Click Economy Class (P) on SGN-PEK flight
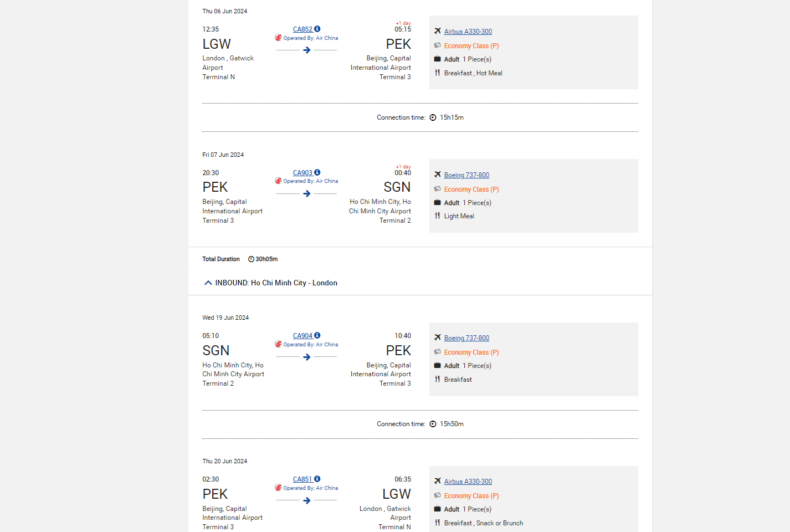 click(x=471, y=352)
